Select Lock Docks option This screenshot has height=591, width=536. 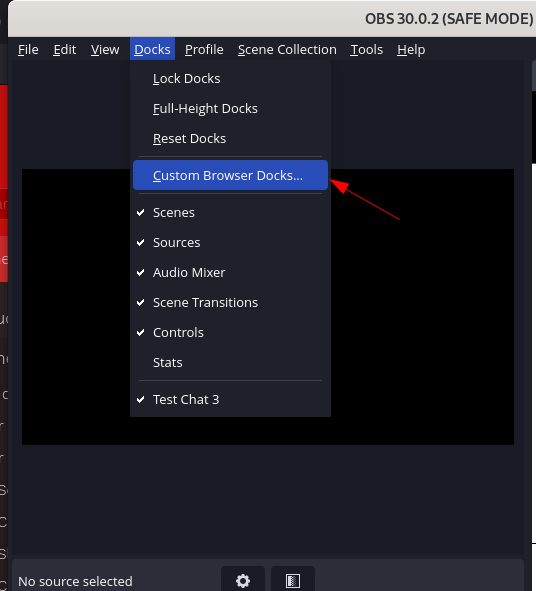230,79
